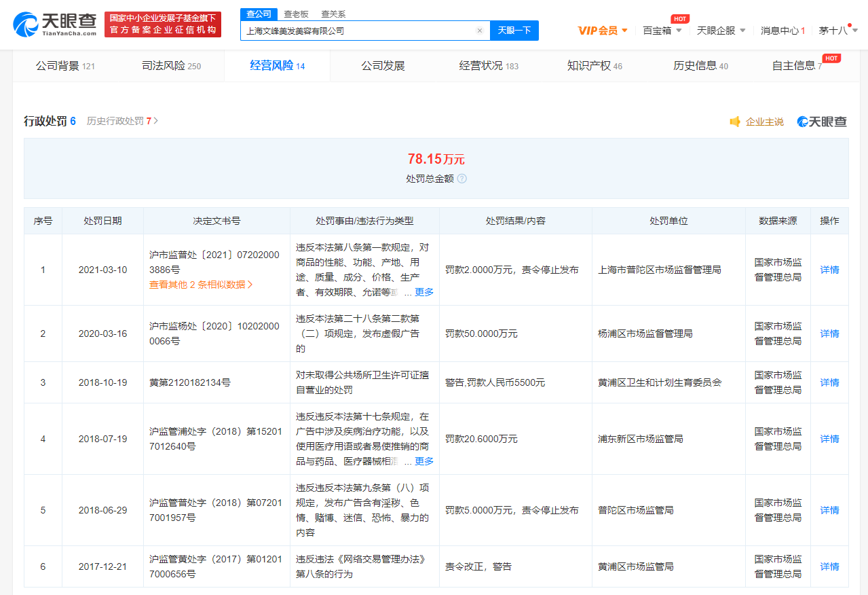Image resolution: width=868 pixels, height=595 pixels.
Task: Expand the 天眼企服 menu
Action: (x=721, y=31)
